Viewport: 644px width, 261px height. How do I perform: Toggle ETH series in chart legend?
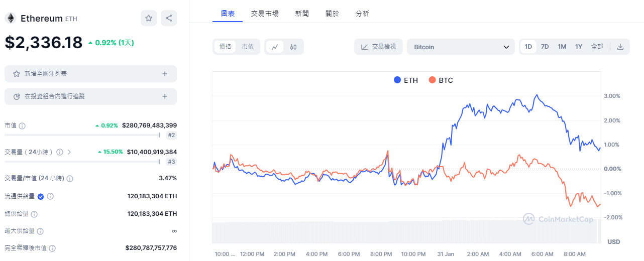[x=406, y=80]
